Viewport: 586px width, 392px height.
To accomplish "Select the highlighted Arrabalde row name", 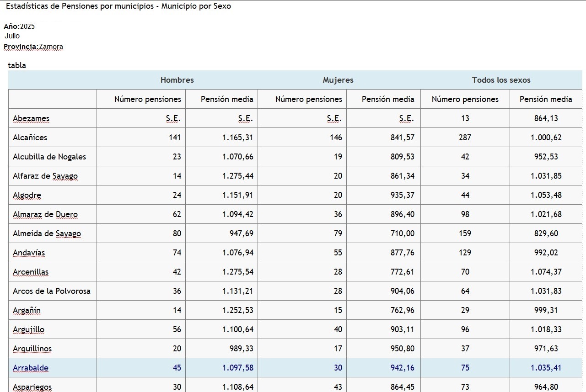I will tap(31, 368).
